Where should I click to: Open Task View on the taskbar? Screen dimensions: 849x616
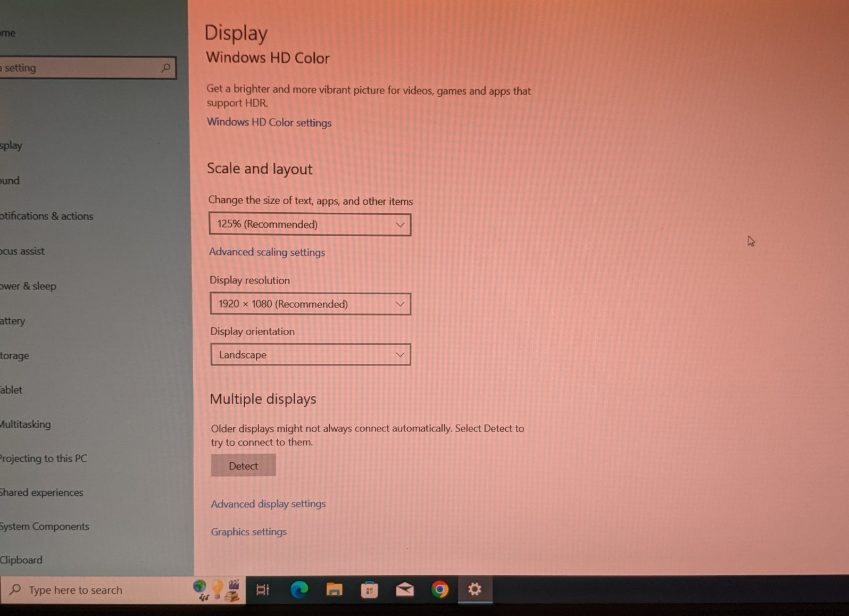(x=263, y=589)
